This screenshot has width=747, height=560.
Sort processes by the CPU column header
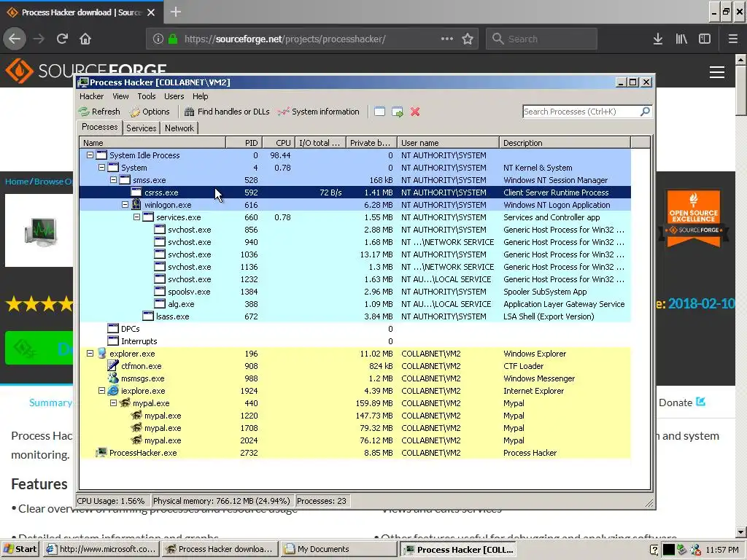coord(279,142)
